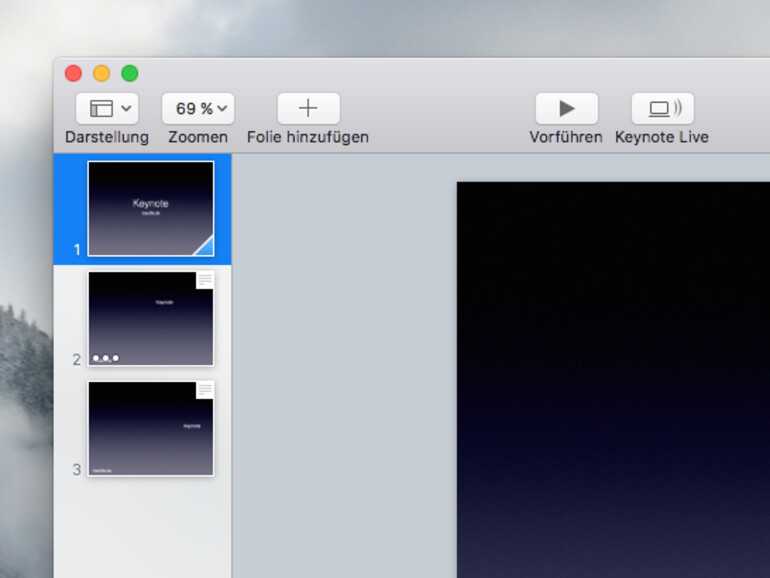The height and width of the screenshot is (578, 770).
Task: Minimize the window with the yellow button
Action: click(x=102, y=73)
